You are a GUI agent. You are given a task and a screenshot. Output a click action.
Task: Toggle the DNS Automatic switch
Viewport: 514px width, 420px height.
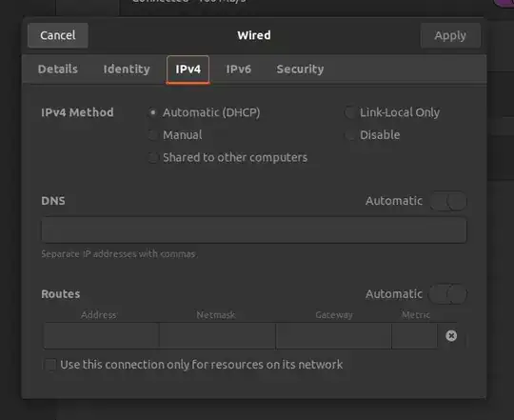(x=448, y=201)
